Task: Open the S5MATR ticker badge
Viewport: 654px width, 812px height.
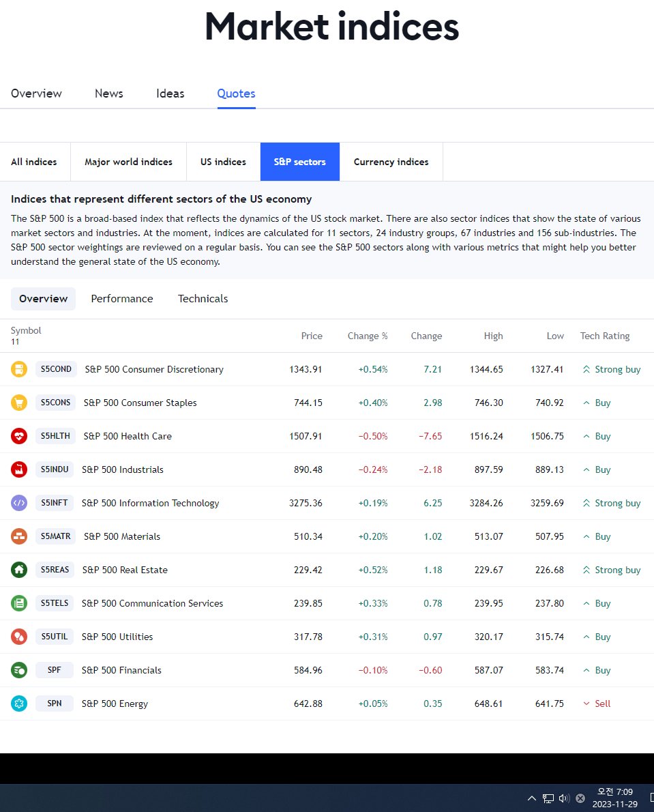Action: [x=55, y=536]
